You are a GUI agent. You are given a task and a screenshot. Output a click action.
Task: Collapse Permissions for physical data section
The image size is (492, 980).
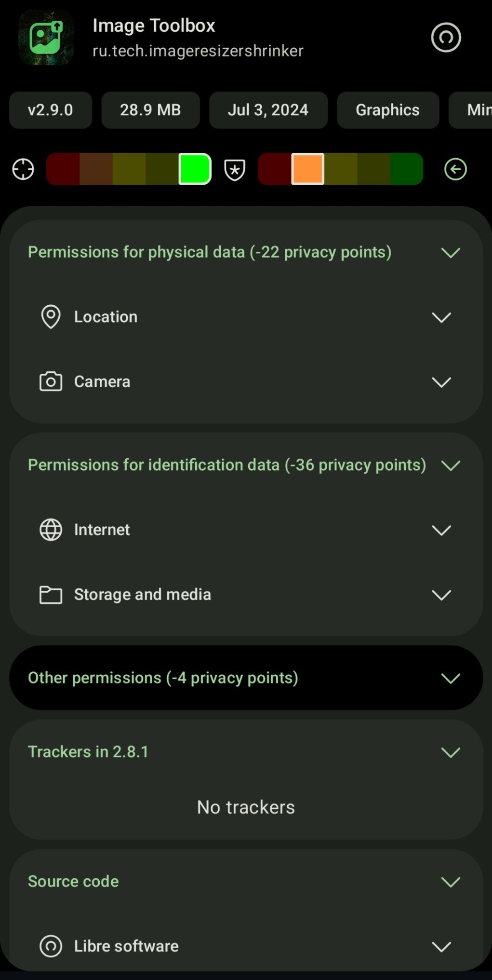451,252
